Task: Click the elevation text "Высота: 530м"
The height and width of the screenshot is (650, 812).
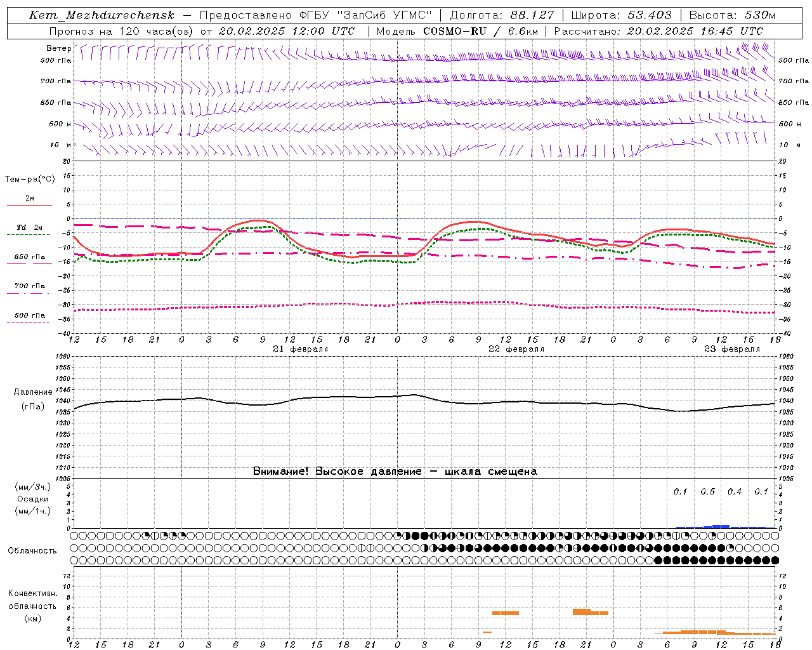Action: [732, 15]
